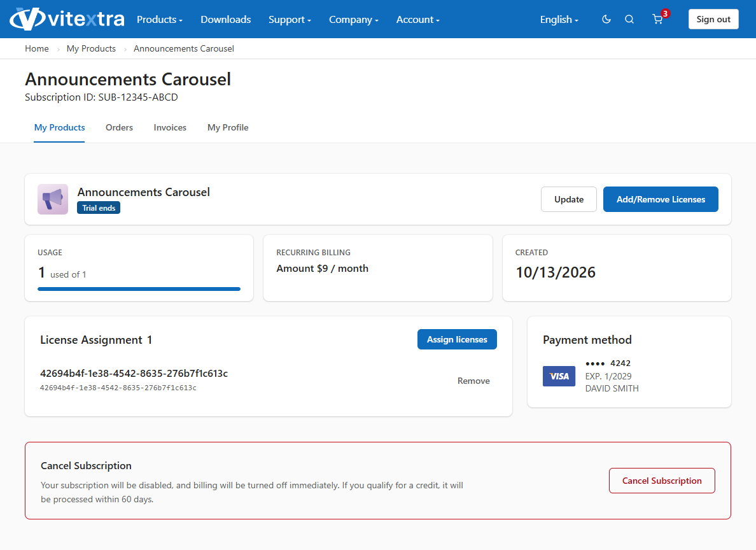Click the Announcements Carousel page title

[x=128, y=79]
